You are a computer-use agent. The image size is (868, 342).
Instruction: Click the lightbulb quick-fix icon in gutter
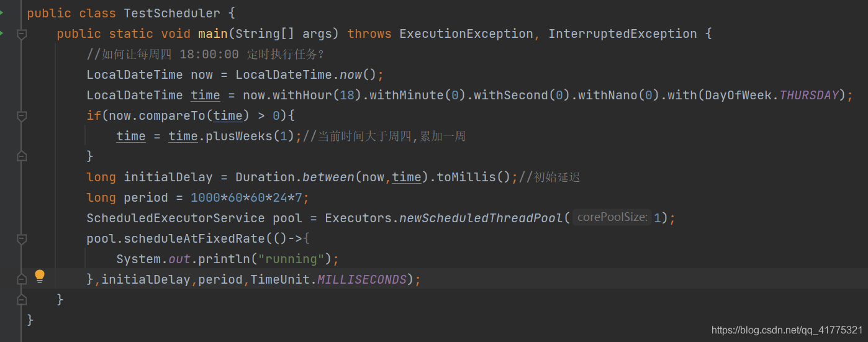click(x=40, y=276)
